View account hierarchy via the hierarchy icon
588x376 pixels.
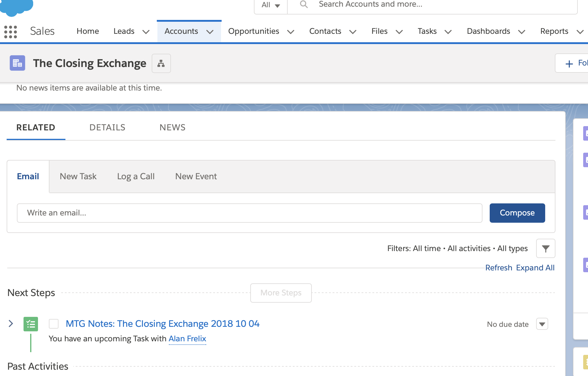pos(161,63)
